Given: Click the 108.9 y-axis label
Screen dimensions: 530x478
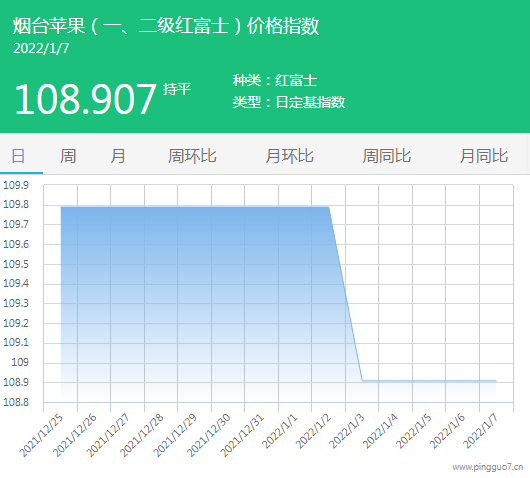Looking at the screenshot, I should click(x=16, y=382).
